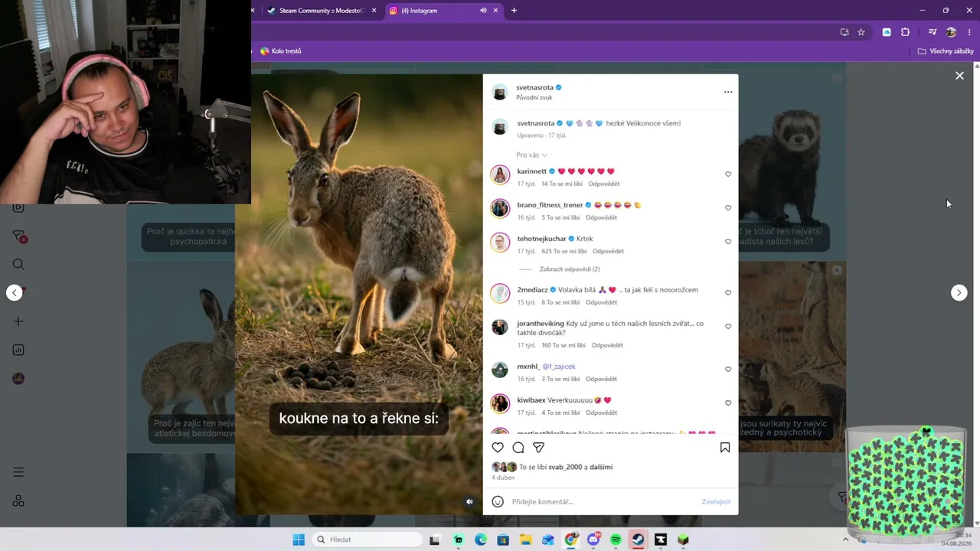Viewport: 980px width, 551px height.
Task: Create a new post with plus icon
Action: (18, 321)
